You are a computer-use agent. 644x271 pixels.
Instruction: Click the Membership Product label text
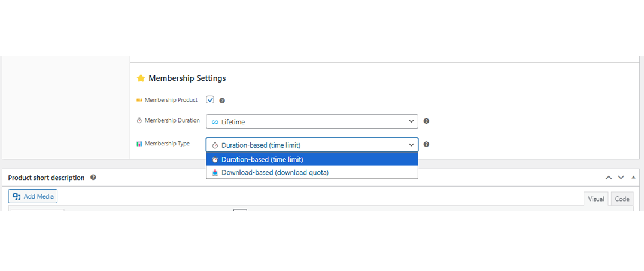click(x=171, y=100)
